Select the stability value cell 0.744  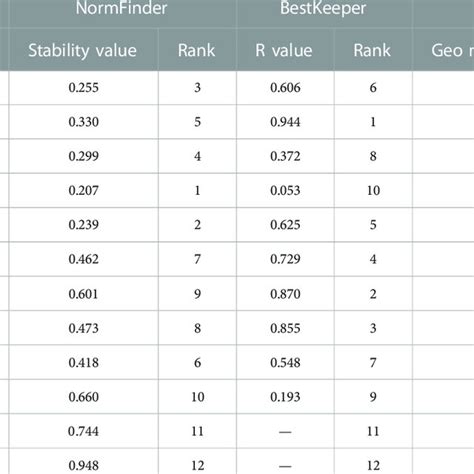tap(84, 431)
